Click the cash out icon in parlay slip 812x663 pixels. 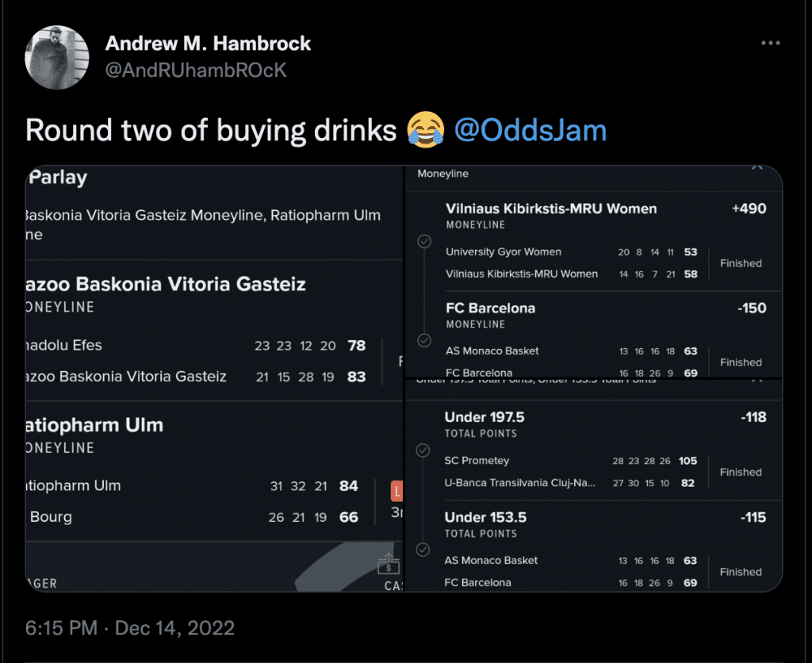(x=389, y=564)
